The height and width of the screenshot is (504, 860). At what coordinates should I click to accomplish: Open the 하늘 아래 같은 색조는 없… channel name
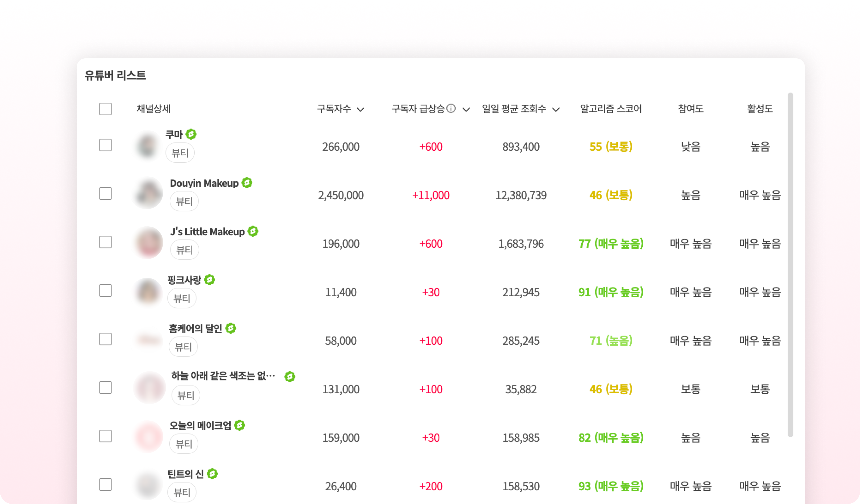click(x=223, y=376)
